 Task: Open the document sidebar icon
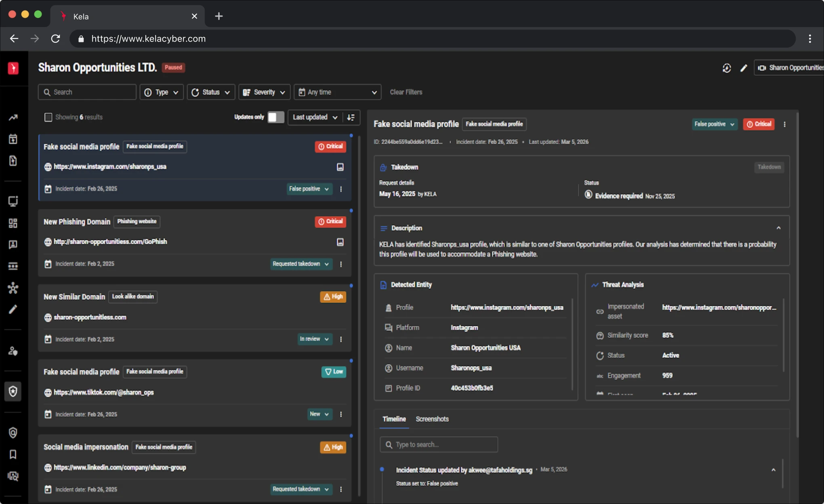pyautogui.click(x=13, y=161)
